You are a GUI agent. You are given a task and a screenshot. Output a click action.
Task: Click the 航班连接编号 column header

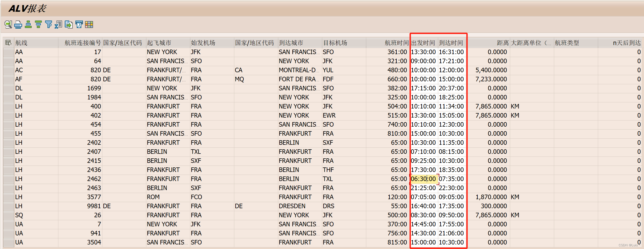pyautogui.click(x=80, y=43)
